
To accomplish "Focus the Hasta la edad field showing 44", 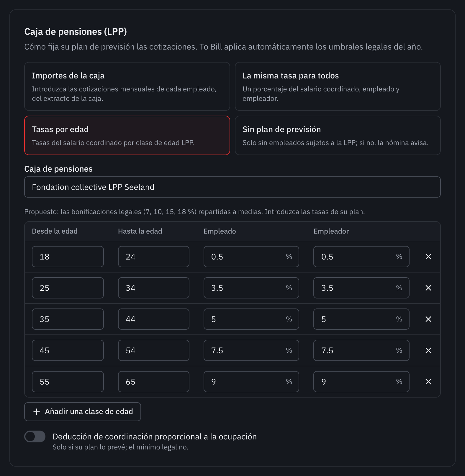I will 154,319.
